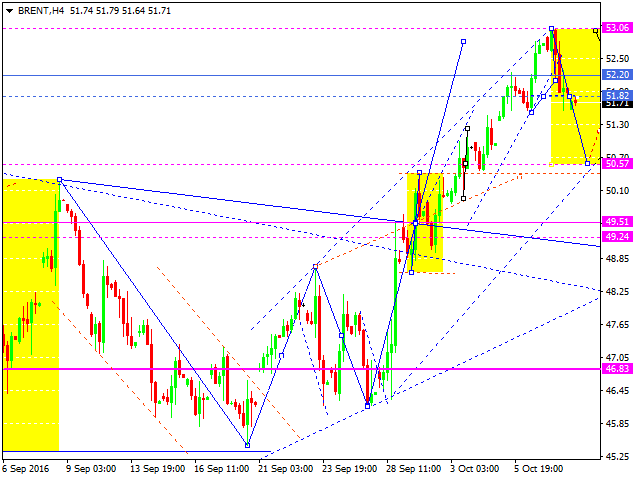The height and width of the screenshot is (480, 640).
Task: Click the 50.10 price scale value
Action: click(618, 191)
